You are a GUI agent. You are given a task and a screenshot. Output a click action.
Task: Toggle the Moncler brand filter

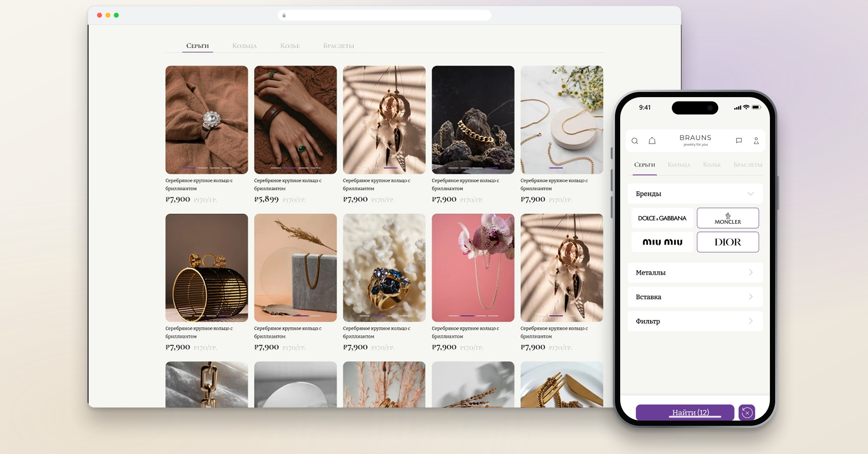click(x=728, y=218)
